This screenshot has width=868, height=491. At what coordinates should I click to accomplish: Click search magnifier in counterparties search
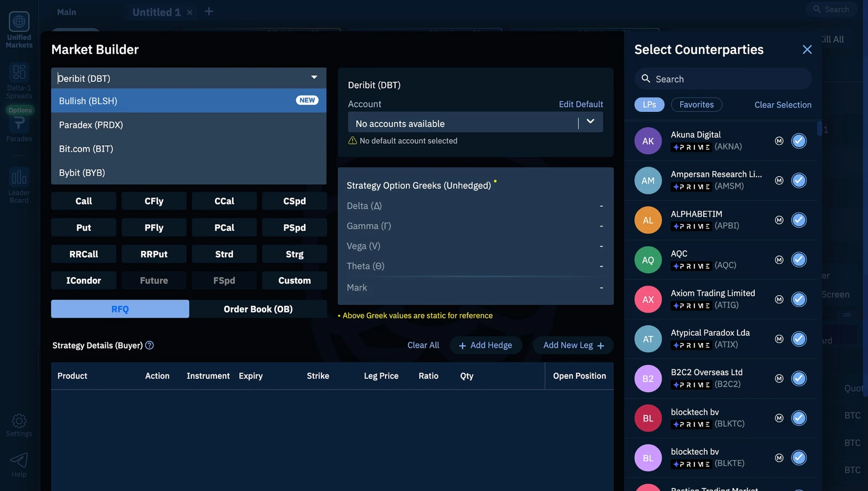(646, 79)
